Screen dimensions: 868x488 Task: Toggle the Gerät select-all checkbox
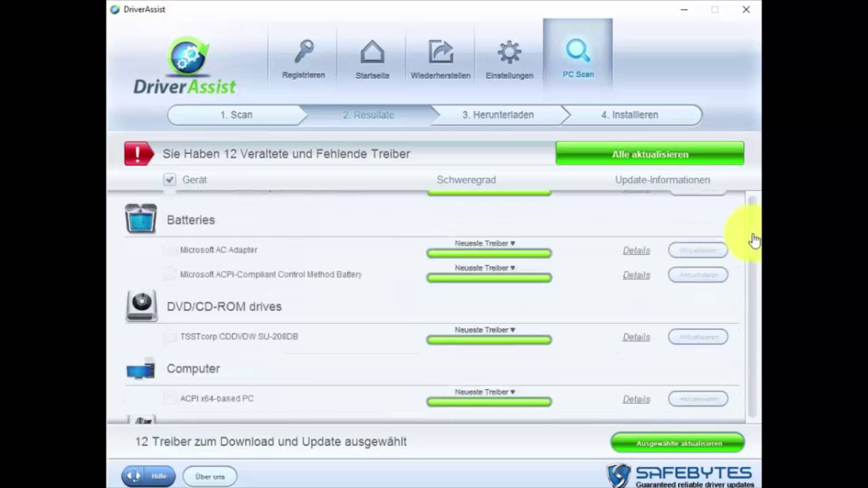pyautogui.click(x=170, y=180)
